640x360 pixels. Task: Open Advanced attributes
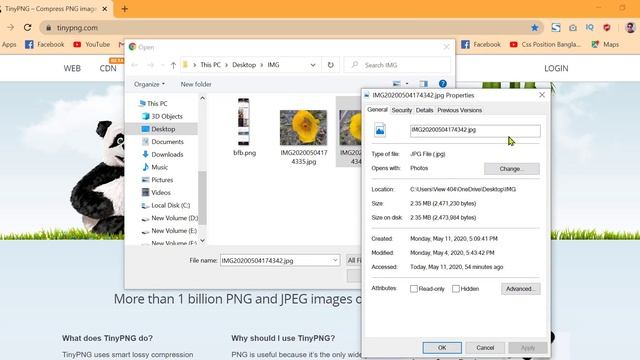coord(521,289)
